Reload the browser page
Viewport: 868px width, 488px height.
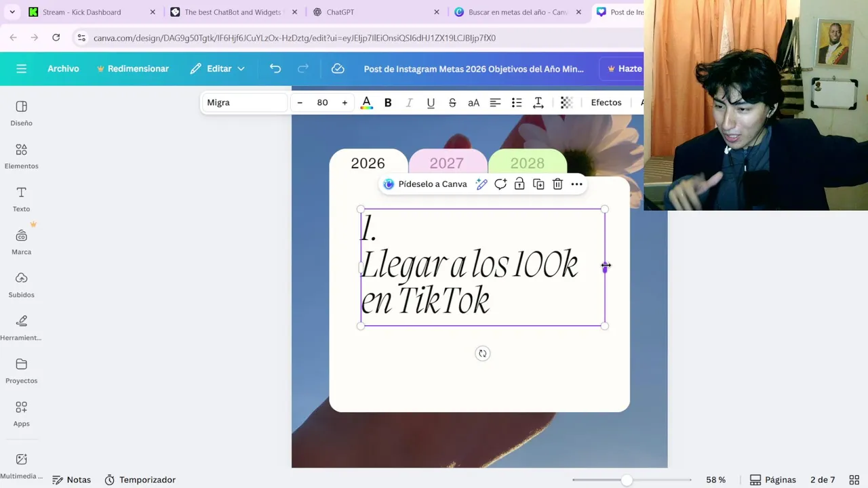56,38
